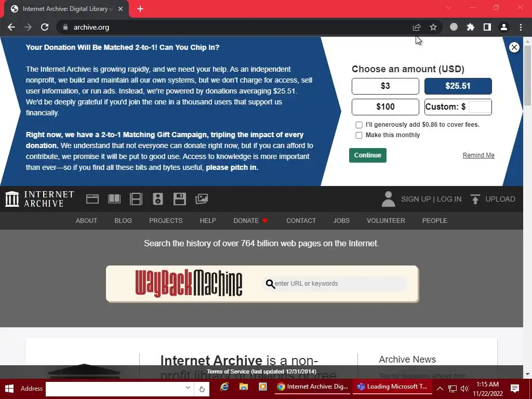Click the taskbar Address refresh icon
Image resolution: width=532 pixels, height=399 pixels.
tap(202, 389)
